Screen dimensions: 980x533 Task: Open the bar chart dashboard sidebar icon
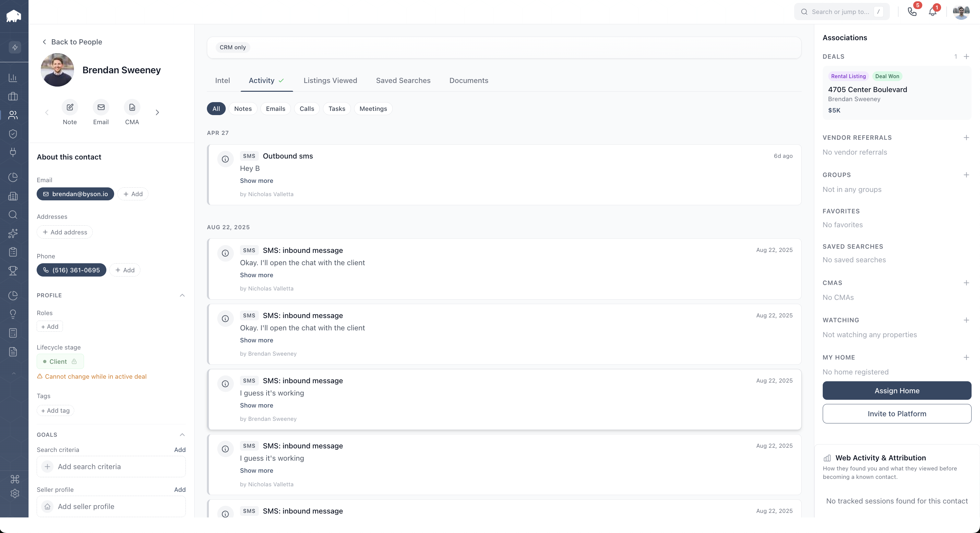coord(13,77)
